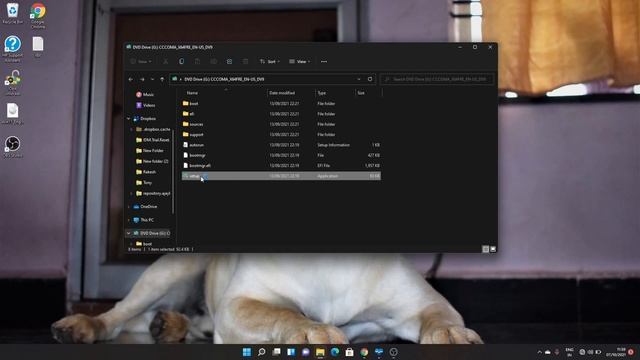Collapse the DVD Drive tree node
Viewport: 640px width, 360px height.
[x=129, y=233]
